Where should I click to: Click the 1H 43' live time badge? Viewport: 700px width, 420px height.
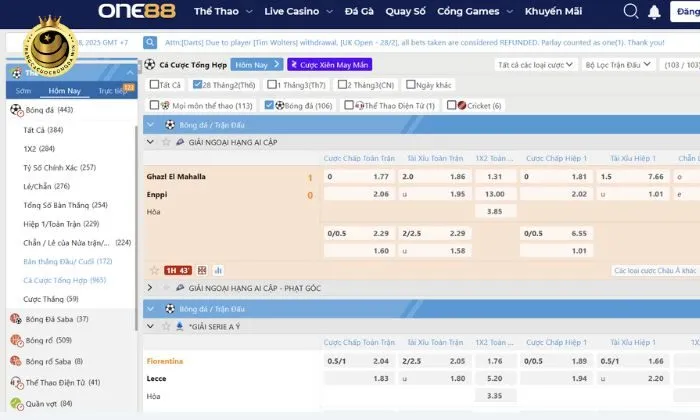click(178, 270)
